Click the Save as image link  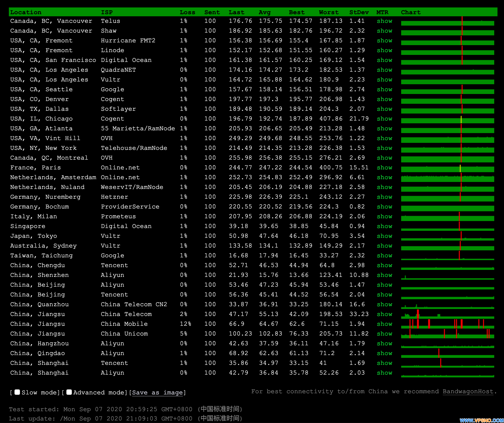pyautogui.click(x=158, y=393)
